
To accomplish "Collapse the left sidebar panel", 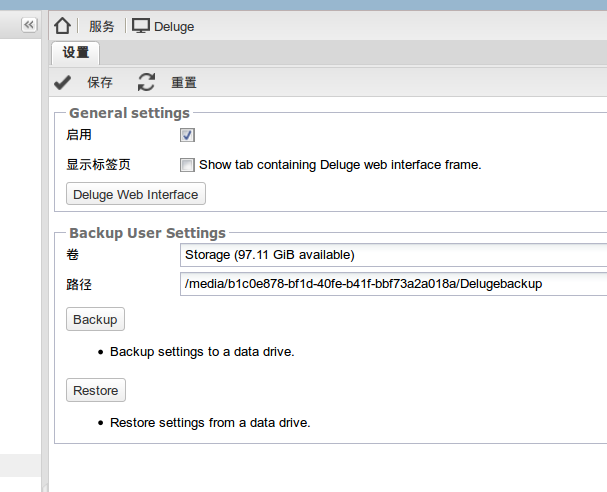I will coord(29,25).
